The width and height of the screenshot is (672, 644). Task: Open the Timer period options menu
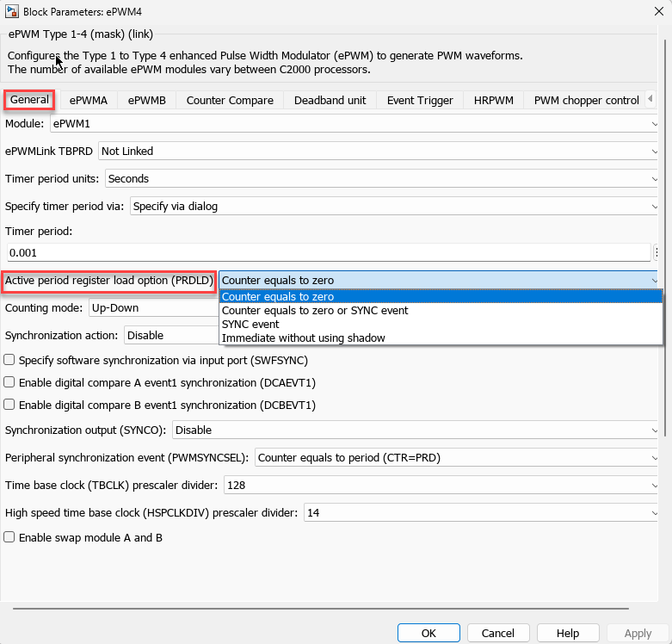[x=657, y=252]
